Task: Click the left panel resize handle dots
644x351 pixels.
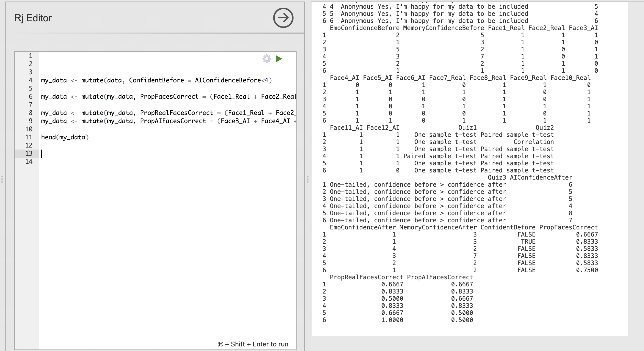Action: click(2, 179)
